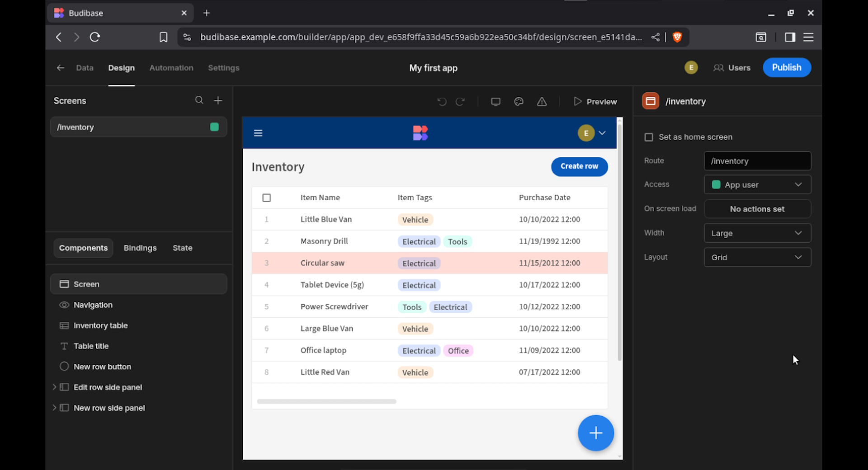
Task: Click the green /inventory access color swatch
Action: coord(214,127)
